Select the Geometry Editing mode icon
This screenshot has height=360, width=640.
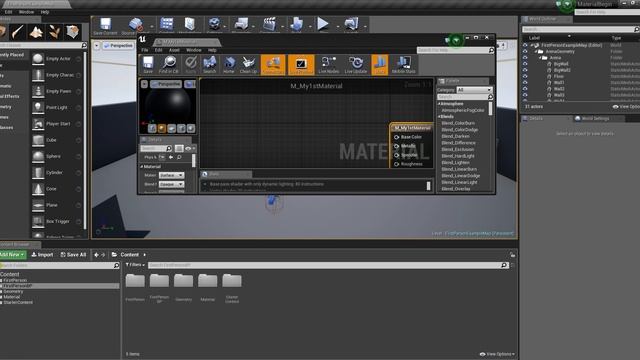(72, 32)
